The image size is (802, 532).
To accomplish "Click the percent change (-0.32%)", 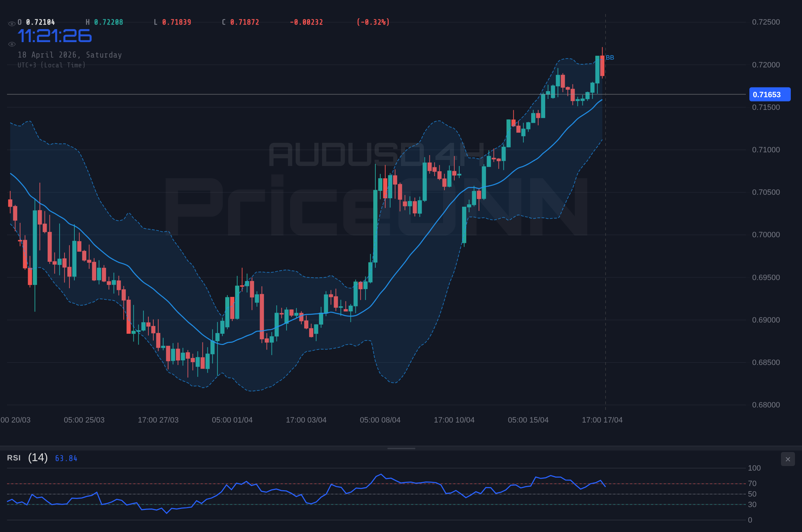I will tap(373, 22).
